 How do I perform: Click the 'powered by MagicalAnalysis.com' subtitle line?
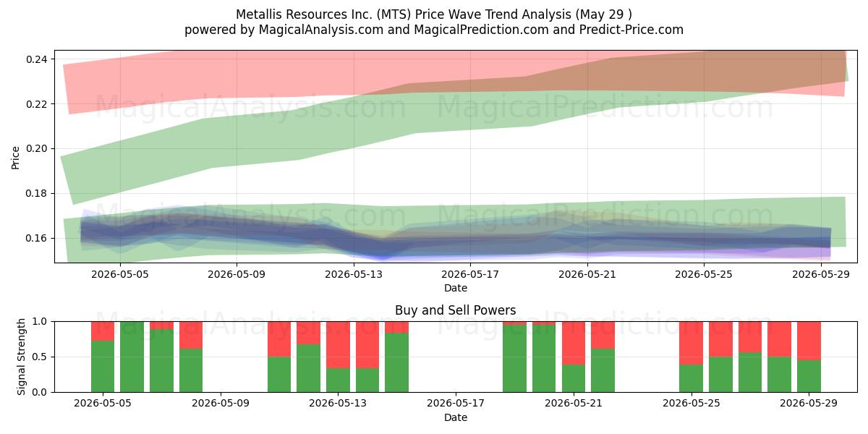tap(434, 30)
